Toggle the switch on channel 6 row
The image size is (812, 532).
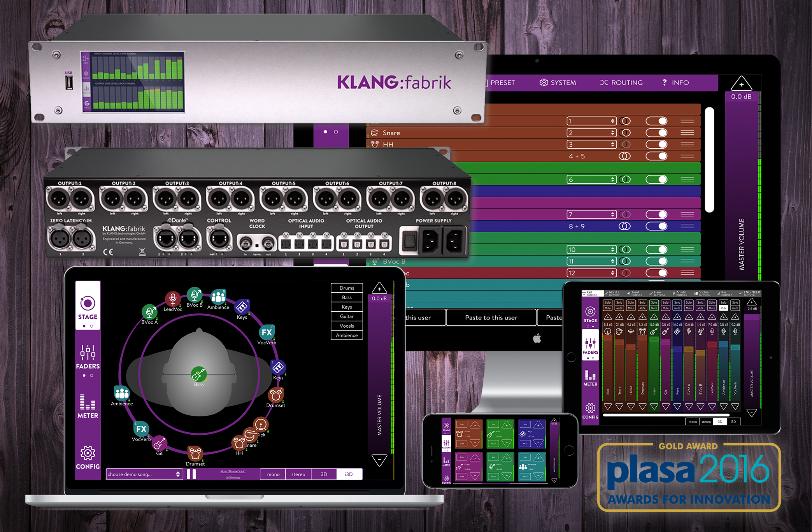(x=656, y=179)
